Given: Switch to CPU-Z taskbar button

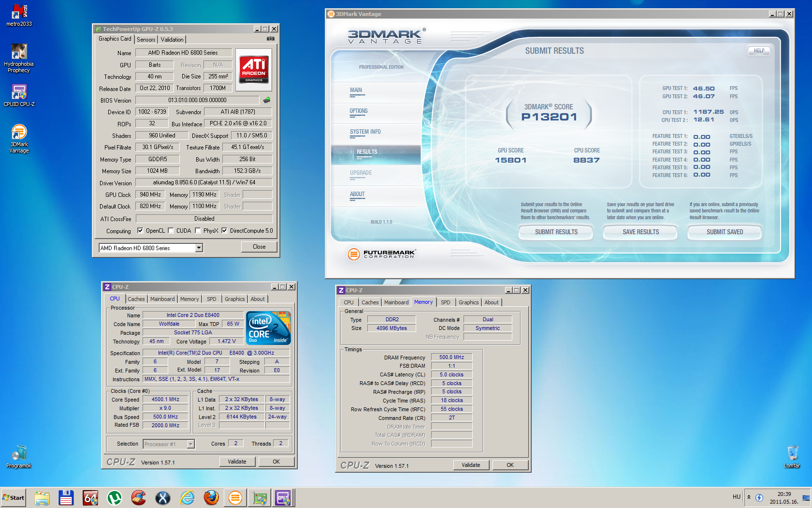Looking at the screenshot, I should click(283, 498).
